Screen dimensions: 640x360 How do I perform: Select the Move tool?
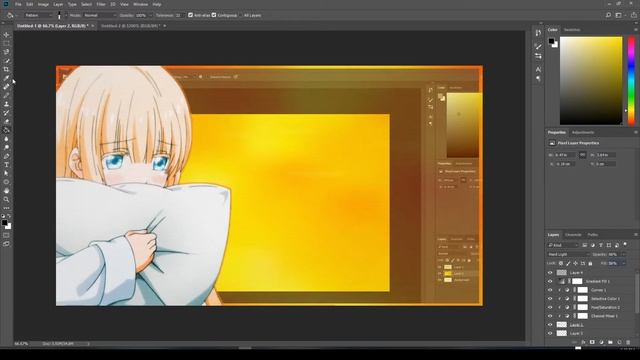coord(6,35)
